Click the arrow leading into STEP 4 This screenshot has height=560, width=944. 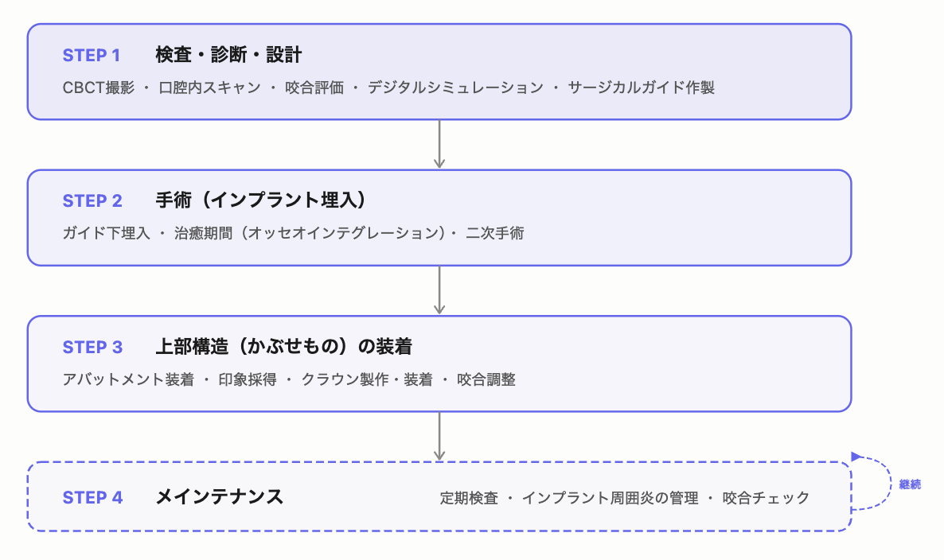[x=439, y=436]
